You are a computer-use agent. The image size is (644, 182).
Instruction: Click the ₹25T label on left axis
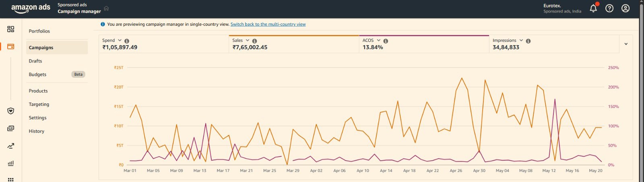pyautogui.click(x=119, y=68)
